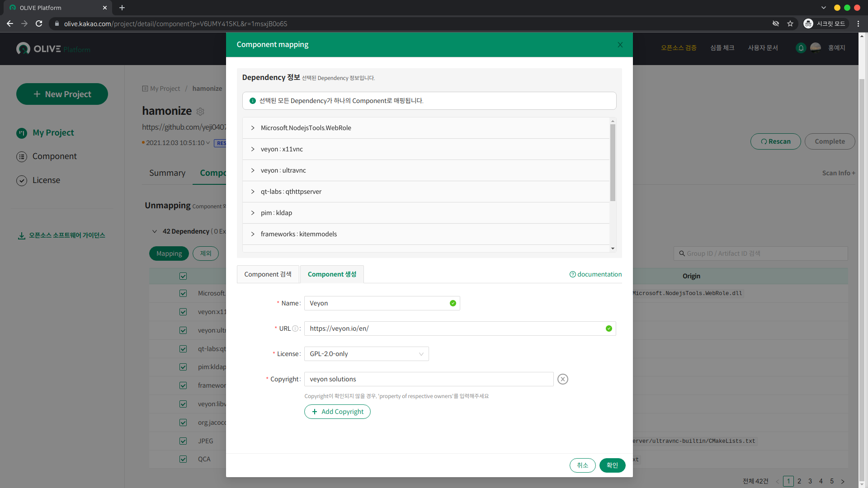Click the License sidebar icon
The width and height of the screenshot is (868, 488).
(22, 180)
